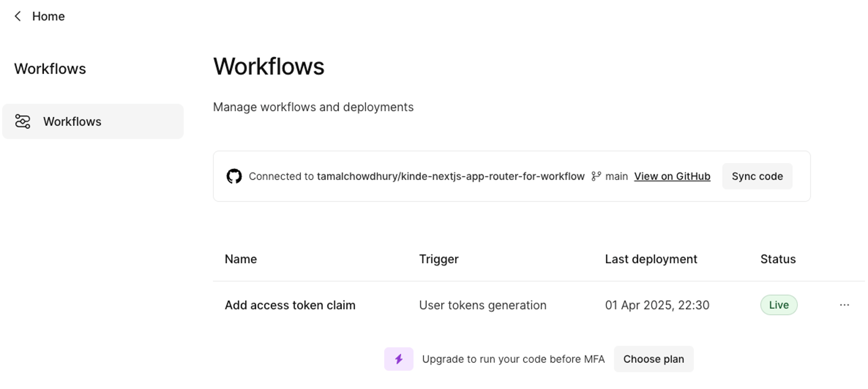The width and height of the screenshot is (868, 389).
Task: Open the Add access token claim workflow
Action: [290, 305]
